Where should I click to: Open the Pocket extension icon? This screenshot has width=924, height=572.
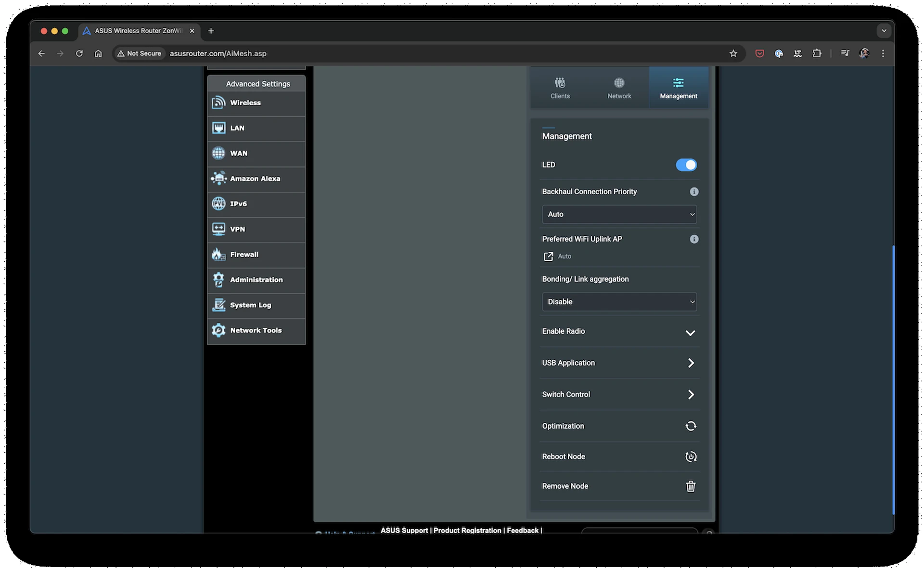[759, 53]
